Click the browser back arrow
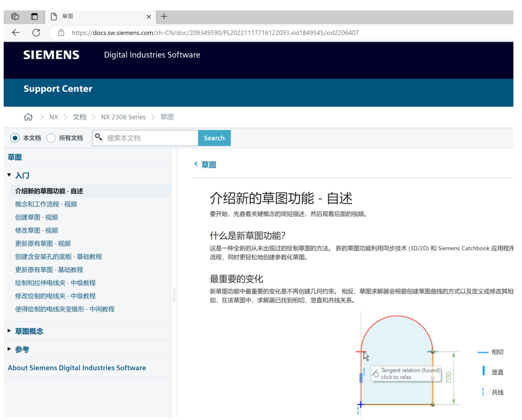522x420 pixels. pos(16,32)
